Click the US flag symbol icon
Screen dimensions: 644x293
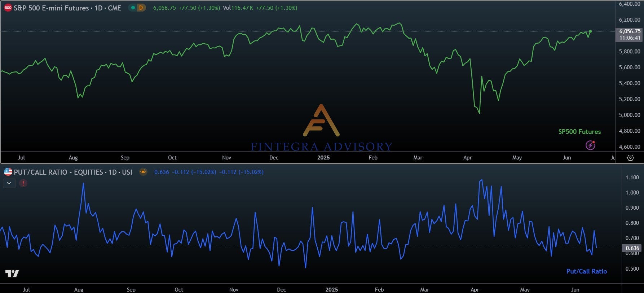click(8, 172)
